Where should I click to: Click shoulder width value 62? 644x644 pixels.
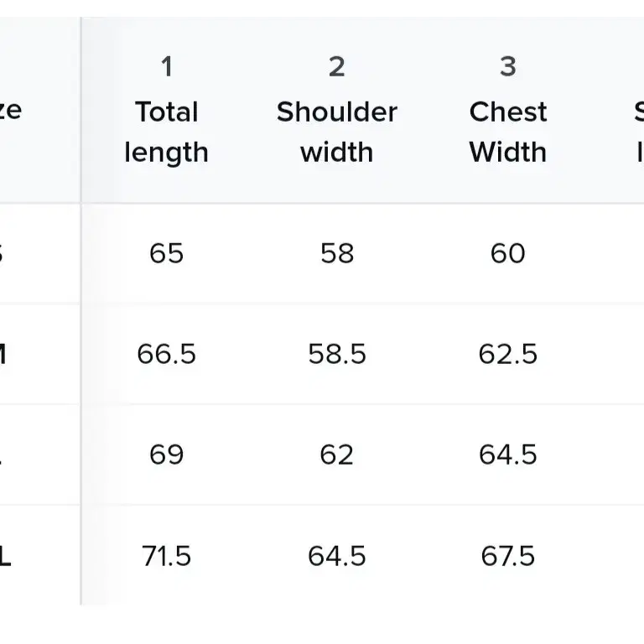click(337, 454)
